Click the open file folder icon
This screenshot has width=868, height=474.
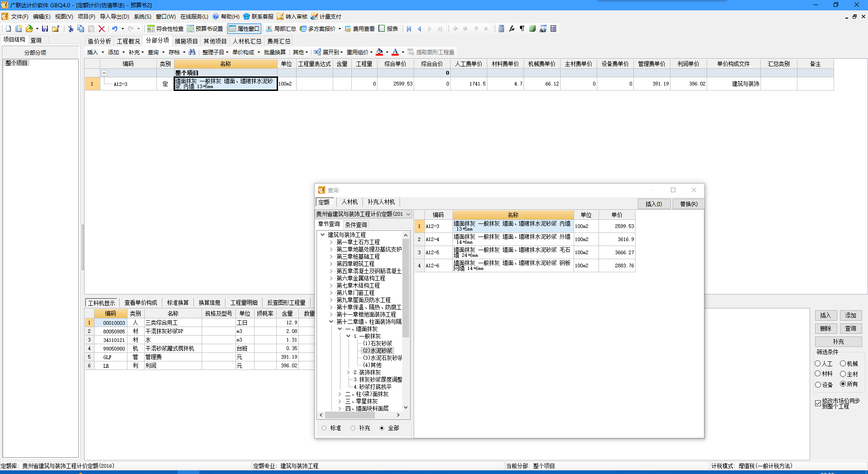pos(29,29)
